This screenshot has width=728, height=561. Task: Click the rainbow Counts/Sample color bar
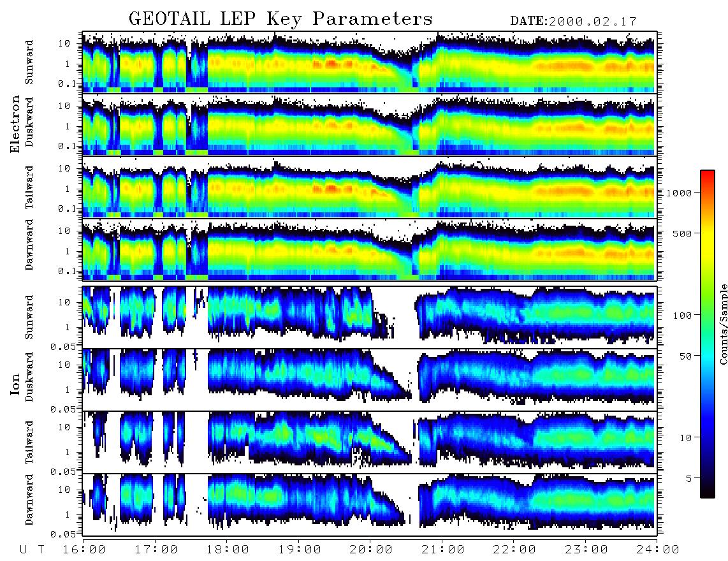(707, 334)
